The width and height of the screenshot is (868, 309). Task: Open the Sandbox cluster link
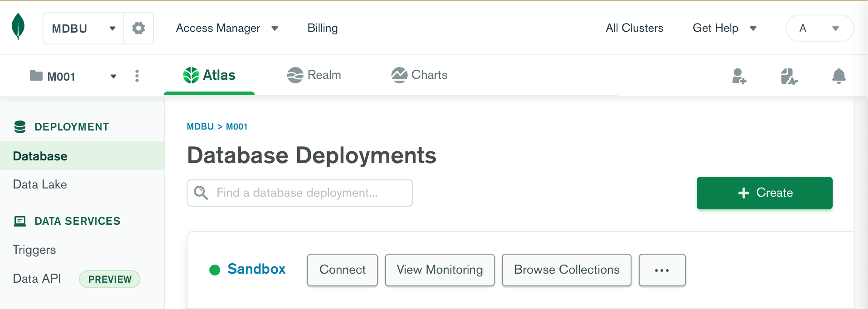click(x=256, y=269)
